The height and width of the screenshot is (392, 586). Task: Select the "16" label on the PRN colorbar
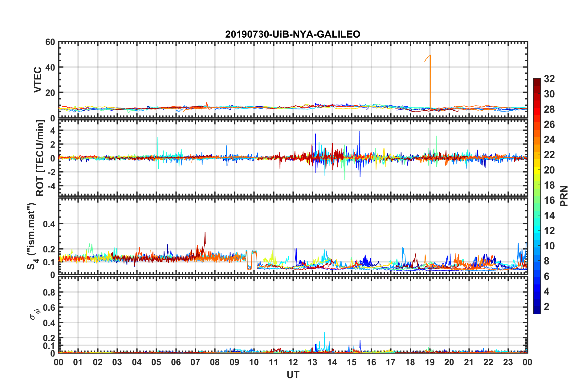(x=549, y=200)
